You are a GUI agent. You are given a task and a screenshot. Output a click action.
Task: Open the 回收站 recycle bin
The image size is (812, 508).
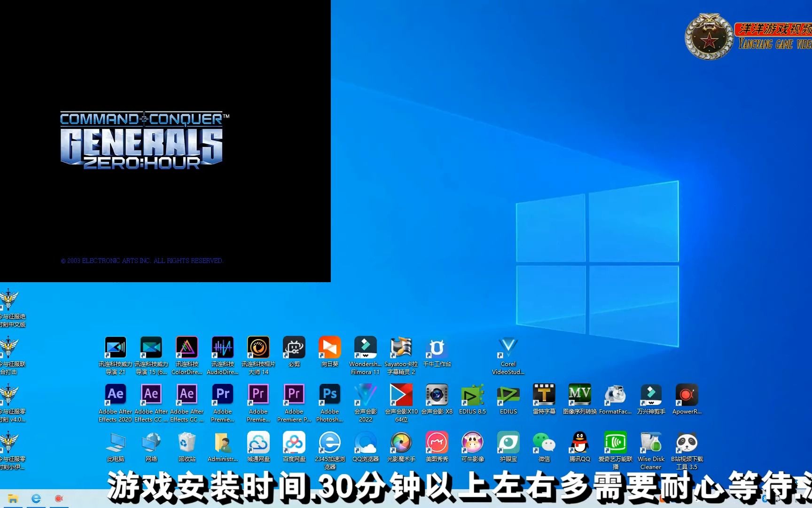click(187, 447)
